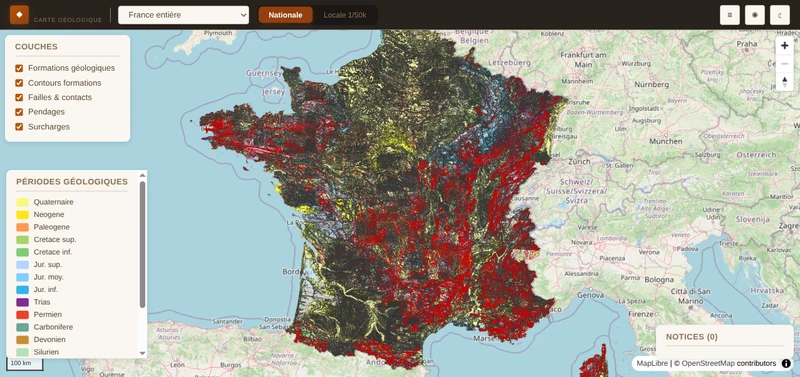Click the Trias legend label
This screenshot has height=377, width=800.
click(42, 302)
